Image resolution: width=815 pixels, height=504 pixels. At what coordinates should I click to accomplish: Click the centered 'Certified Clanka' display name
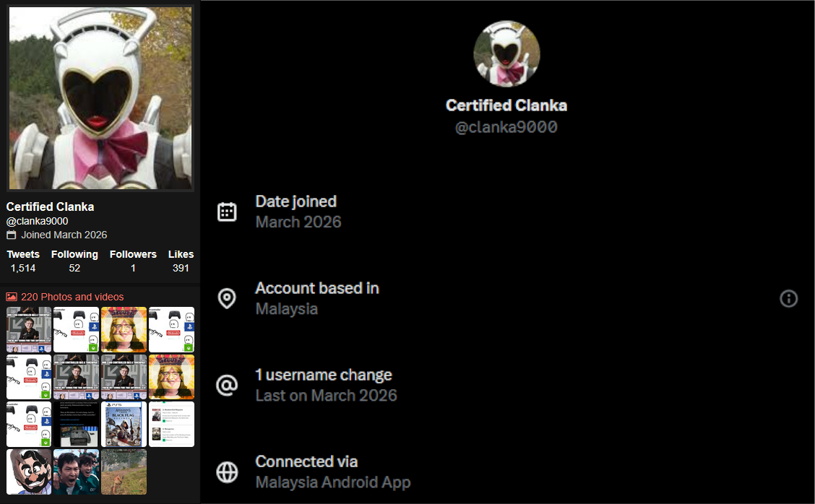tap(506, 105)
